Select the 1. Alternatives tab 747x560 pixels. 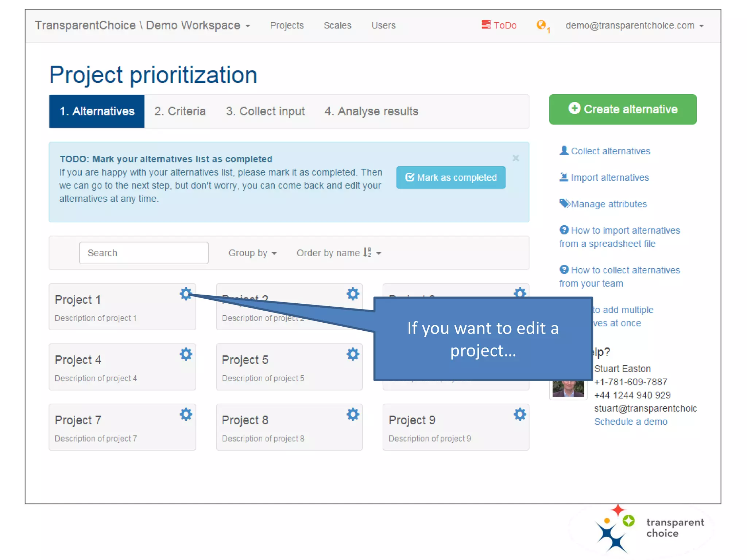click(x=97, y=111)
